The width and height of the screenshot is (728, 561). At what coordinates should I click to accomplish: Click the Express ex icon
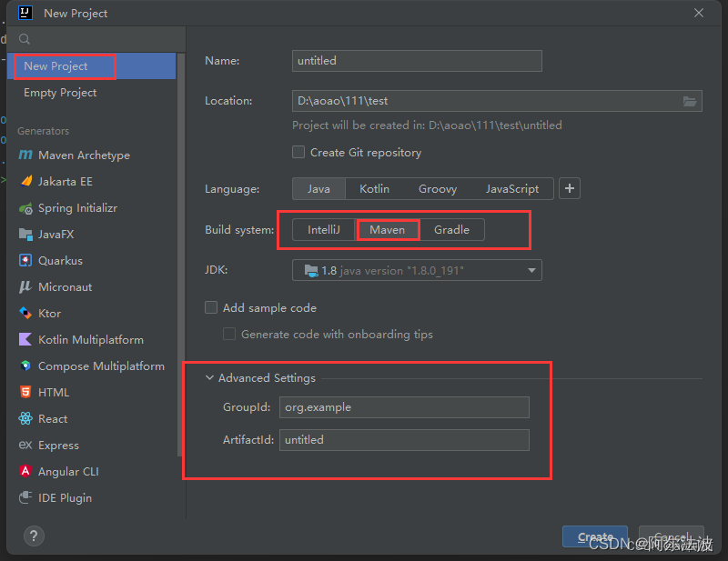point(25,445)
